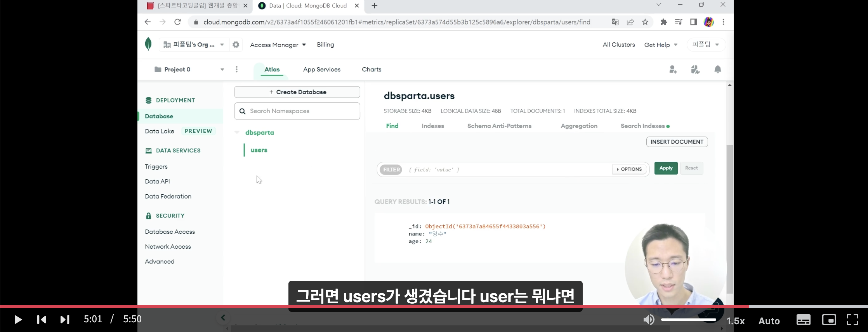The width and height of the screenshot is (868, 332).
Task: Adjust the volume slider
Action: [x=689, y=320]
